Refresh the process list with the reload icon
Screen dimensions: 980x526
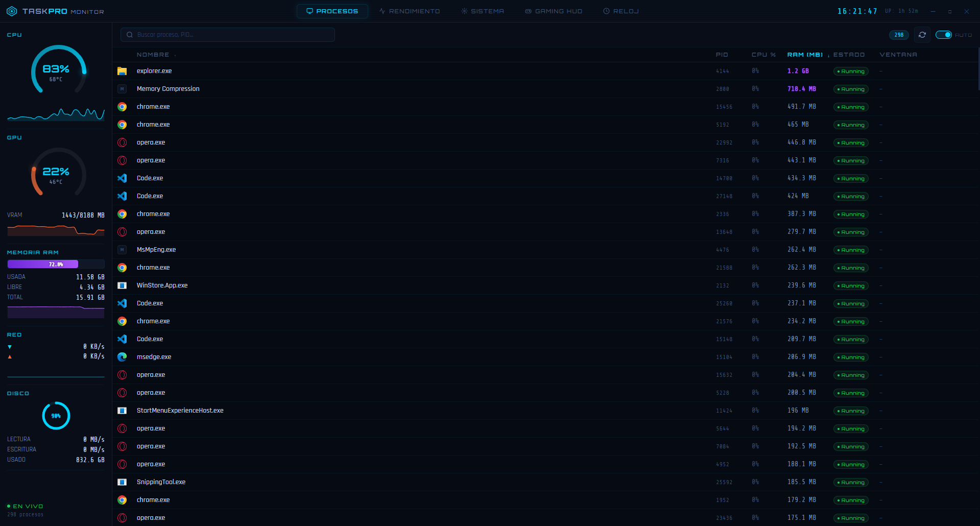pyautogui.click(x=922, y=35)
